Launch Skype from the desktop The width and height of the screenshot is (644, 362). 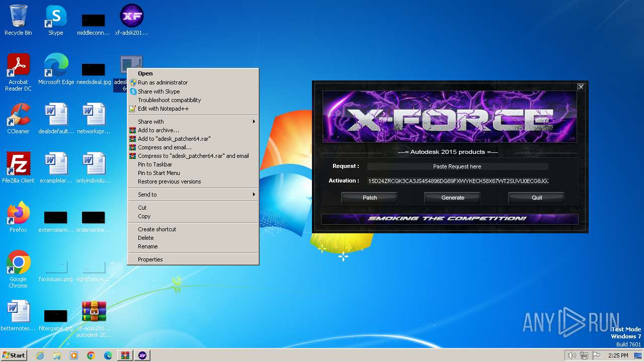56,20
